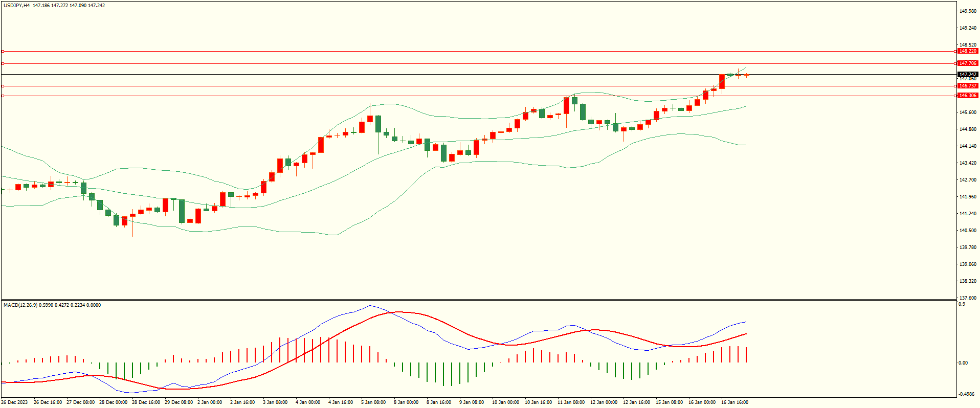The height and width of the screenshot is (408, 980).
Task: Click the 146.737 red price level tag
Action: pyautogui.click(x=968, y=86)
